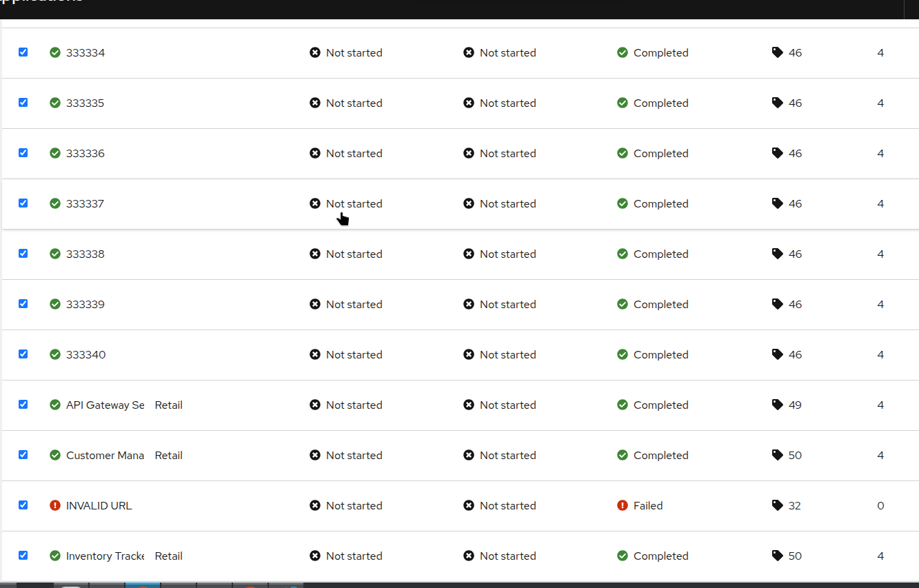Click the tag icon in Inventory Tracker row
This screenshot has width=919, height=588.
(x=777, y=556)
